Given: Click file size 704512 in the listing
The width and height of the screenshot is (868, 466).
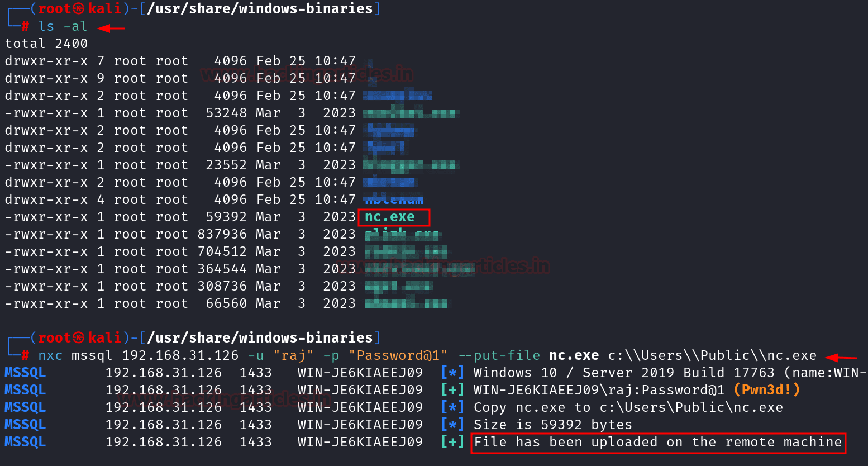Looking at the screenshot, I should (222, 251).
